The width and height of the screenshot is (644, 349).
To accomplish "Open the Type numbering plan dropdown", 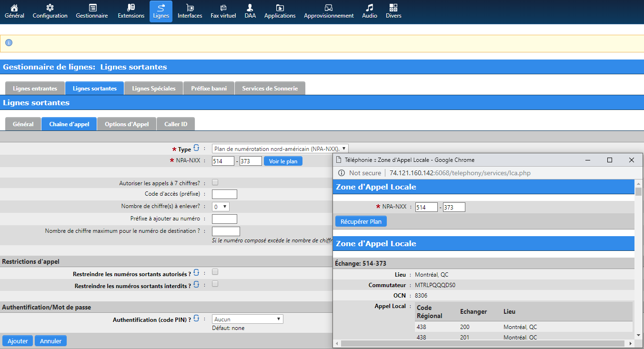I will tap(280, 149).
